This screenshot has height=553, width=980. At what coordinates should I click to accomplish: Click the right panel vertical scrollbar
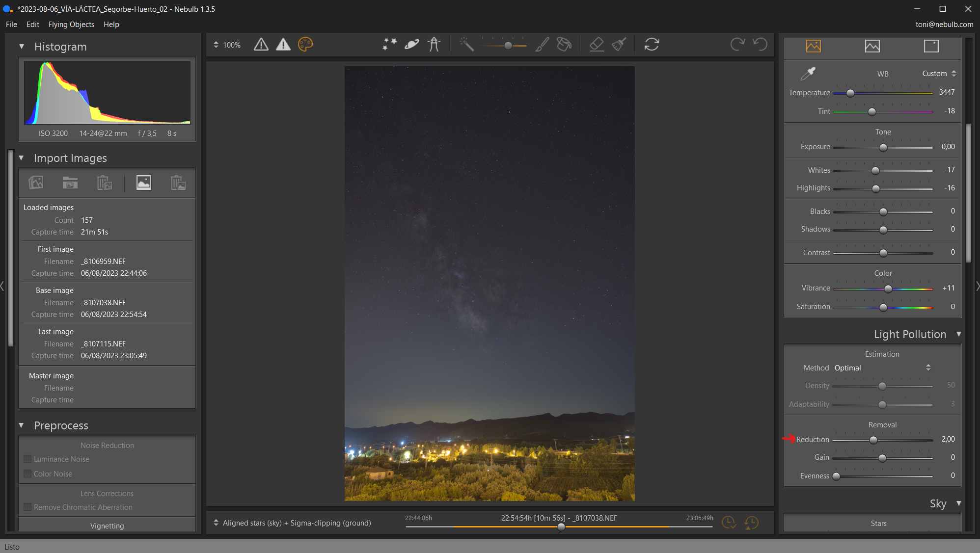pyautogui.click(x=969, y=193)
